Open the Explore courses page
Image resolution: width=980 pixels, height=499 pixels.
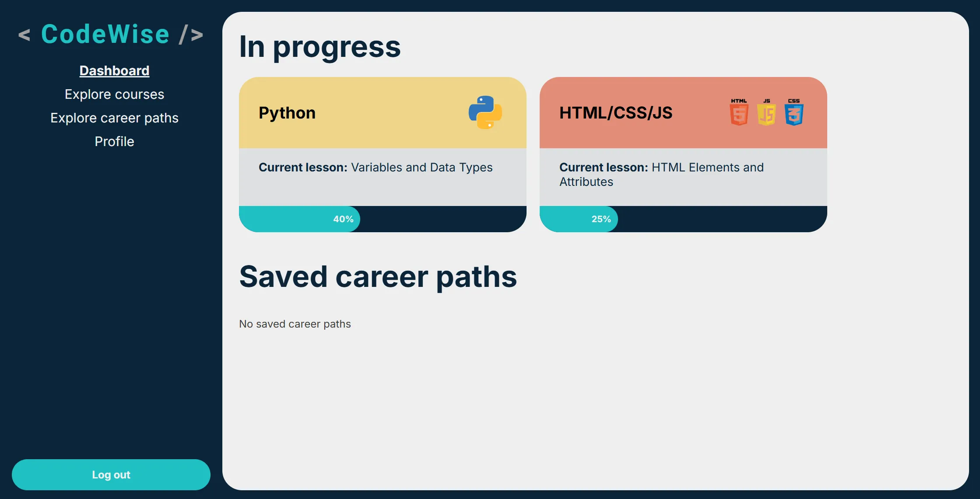(114, 94)
